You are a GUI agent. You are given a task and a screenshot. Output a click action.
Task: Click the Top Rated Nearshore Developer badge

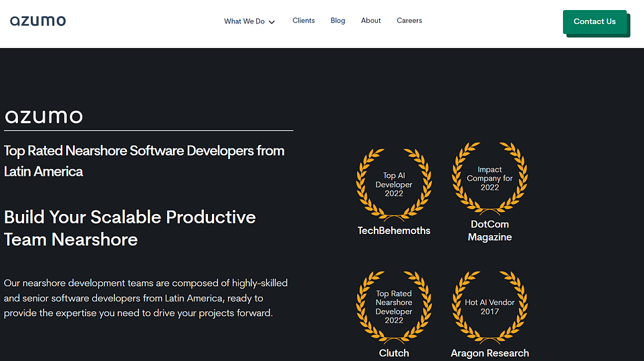pos(394,307)
